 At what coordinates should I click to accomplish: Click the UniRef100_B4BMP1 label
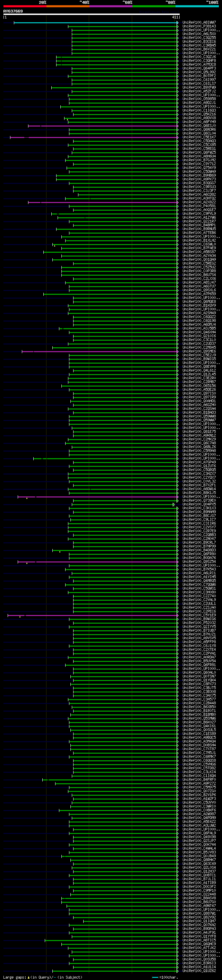pos(199,225)
